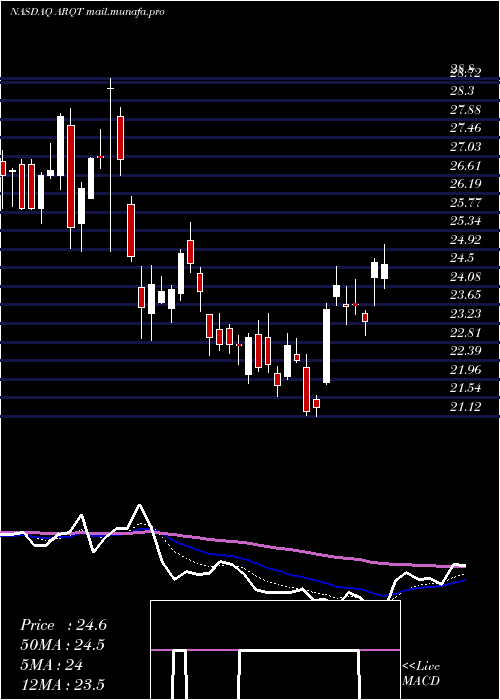Click the 27.88 price axis label

click(x=465, y=110)
